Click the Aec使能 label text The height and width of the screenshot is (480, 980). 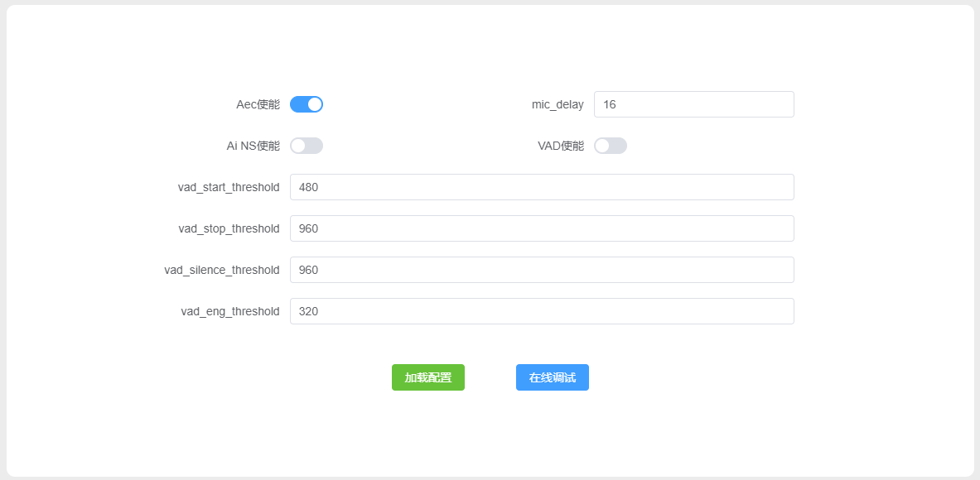pyautogui.click(x=258, y=104)
